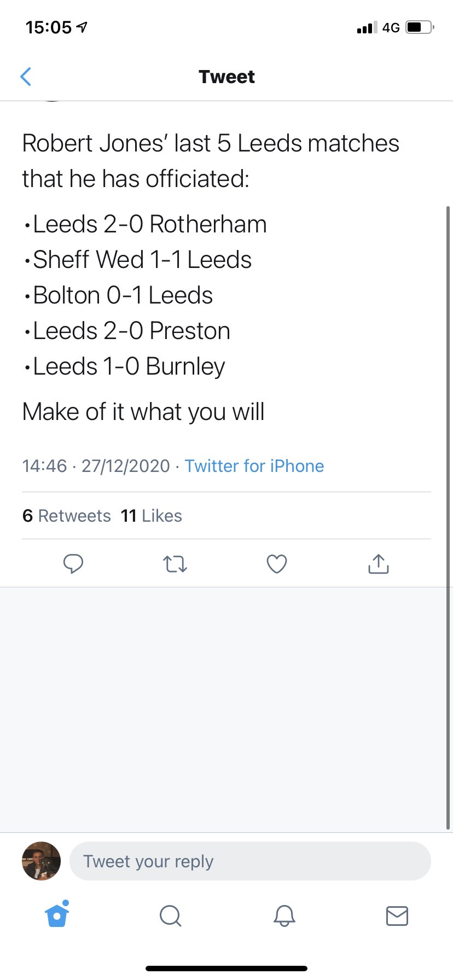Tap the Tweet header title
This screenshot has width=453, height=980.
click(226, 77)
